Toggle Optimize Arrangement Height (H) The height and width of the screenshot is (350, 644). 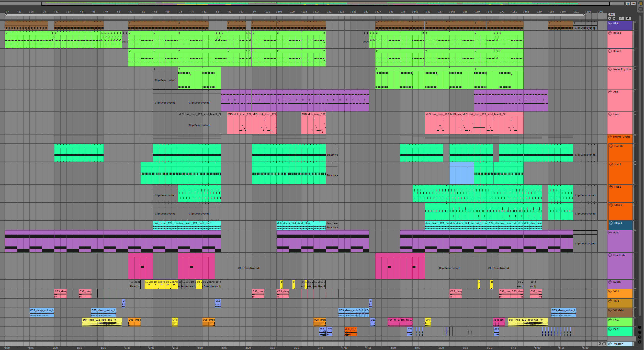click(628, 4)
